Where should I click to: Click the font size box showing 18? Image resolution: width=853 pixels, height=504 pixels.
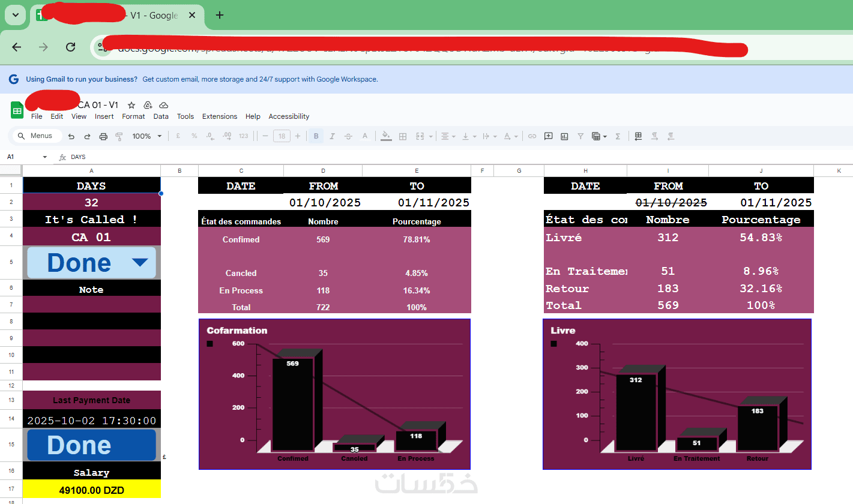(282, 136)
